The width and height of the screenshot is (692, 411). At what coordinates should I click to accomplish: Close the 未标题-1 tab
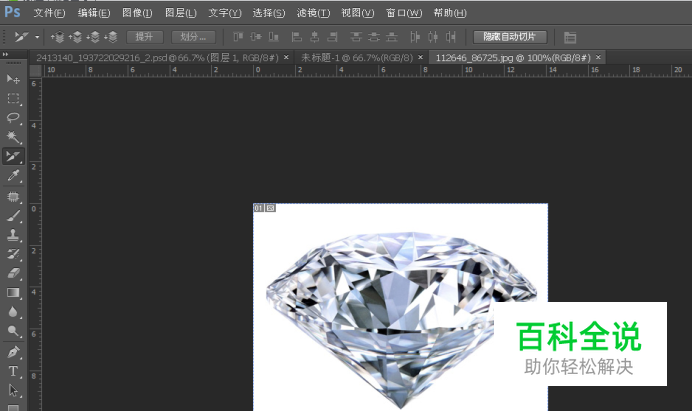tap(420, 57)
